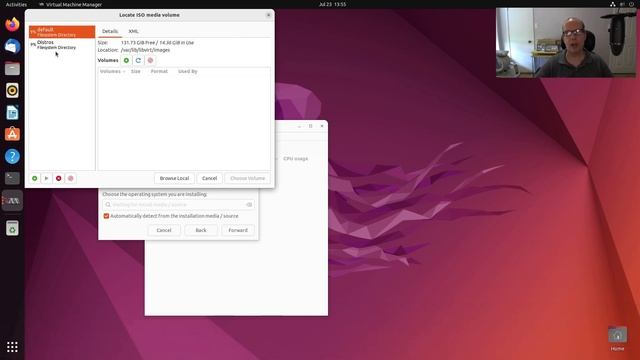Open the clock and calendar panel

pyautogui.click(x=332, y=4)
